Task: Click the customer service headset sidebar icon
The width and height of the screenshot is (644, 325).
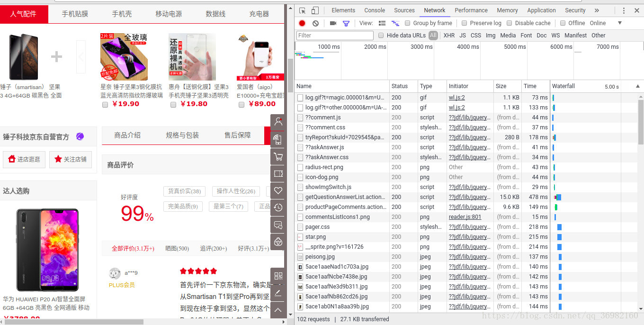Action: coord(278,242)
